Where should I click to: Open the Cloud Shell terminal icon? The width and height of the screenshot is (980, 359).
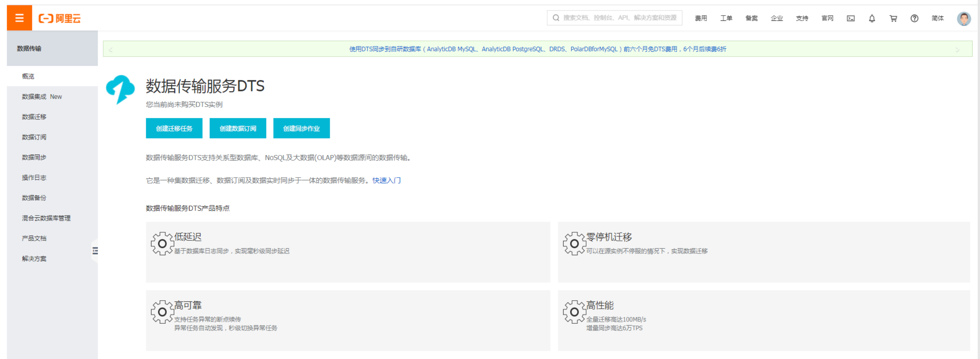click(x=851, y=18)
